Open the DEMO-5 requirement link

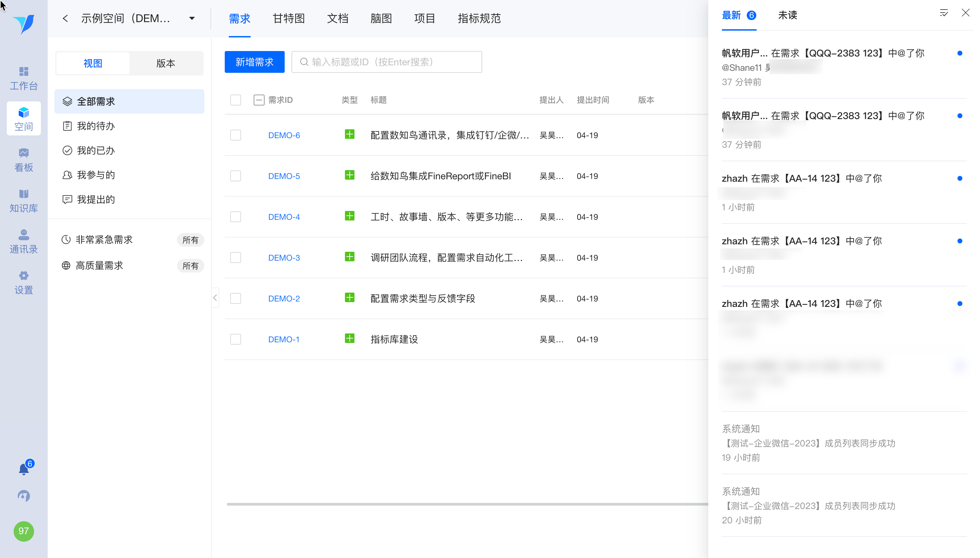pyautogui.click(x=284, y=176)
